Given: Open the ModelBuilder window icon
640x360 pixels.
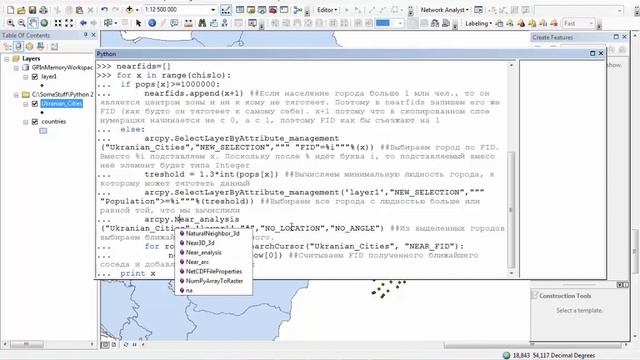Looking at the screenshot, I should (298, 10).
